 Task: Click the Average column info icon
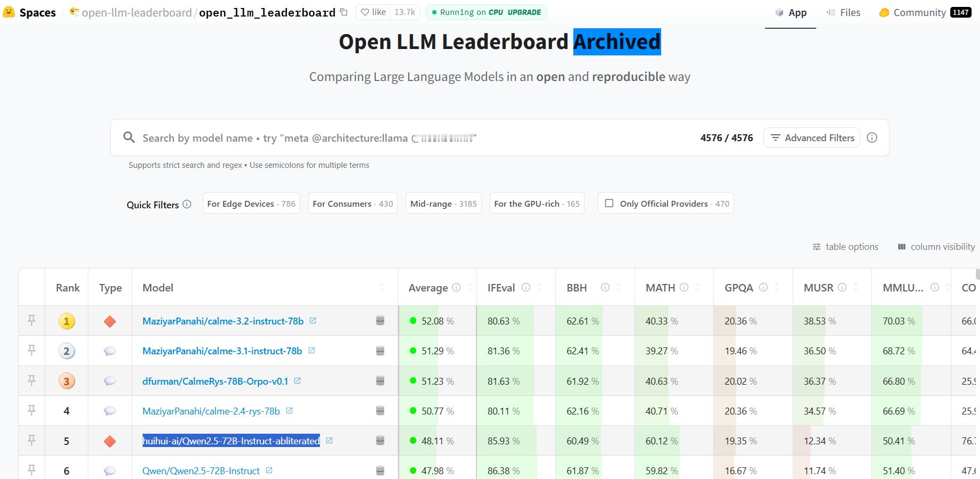[456, 287]
